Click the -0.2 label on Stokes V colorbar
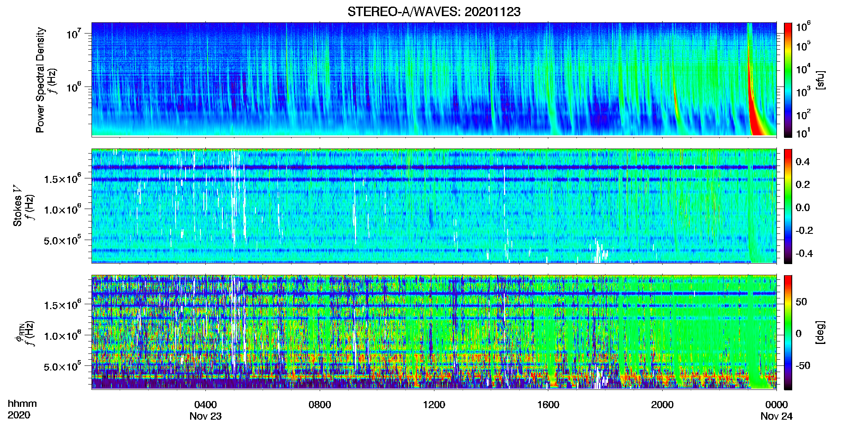The height and width of the screenshot is (447, 868). (804, 231)
